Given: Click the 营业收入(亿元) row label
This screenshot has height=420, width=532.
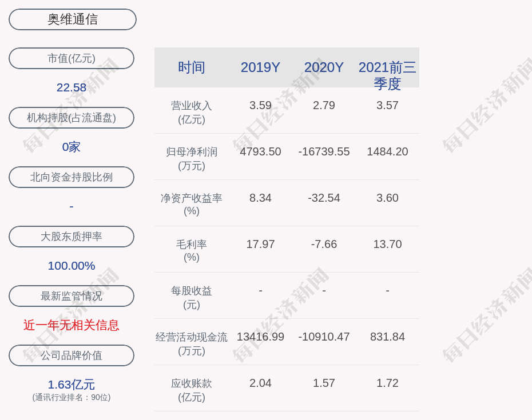Looking at the screenshot, I should click(192, 113).
